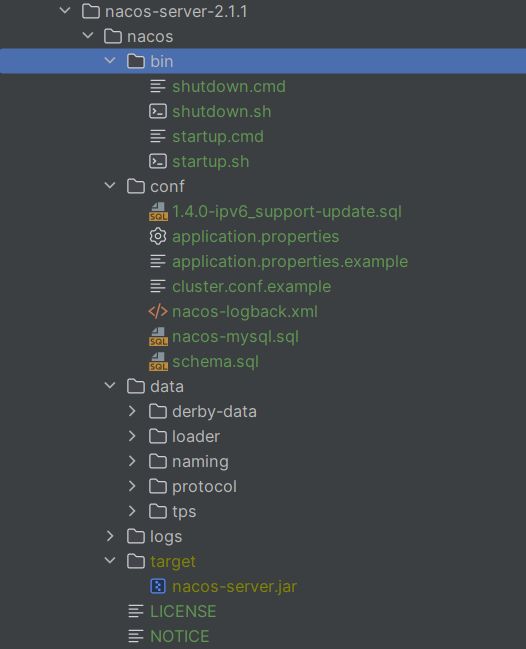Expand the protocol folder chevron
This screenshot has width=526, height=649.
[x=132, y=486]
